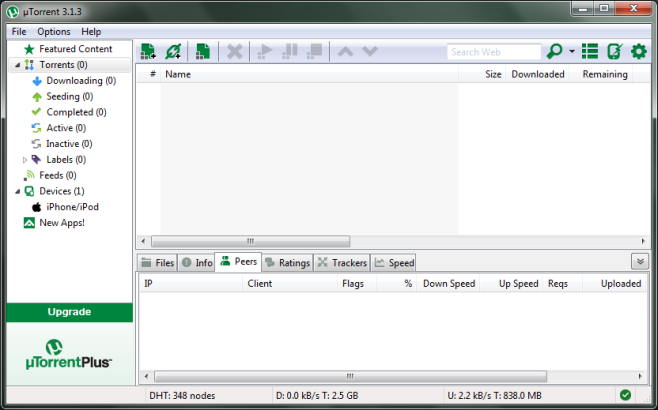Switch to the Trackers tab

342,263
